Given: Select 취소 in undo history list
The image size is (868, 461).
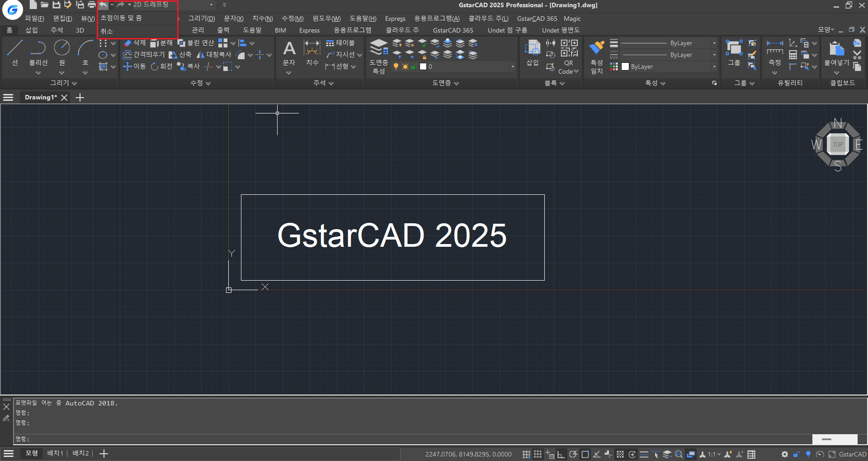Looking at the screenshot, I should [137, 31].
